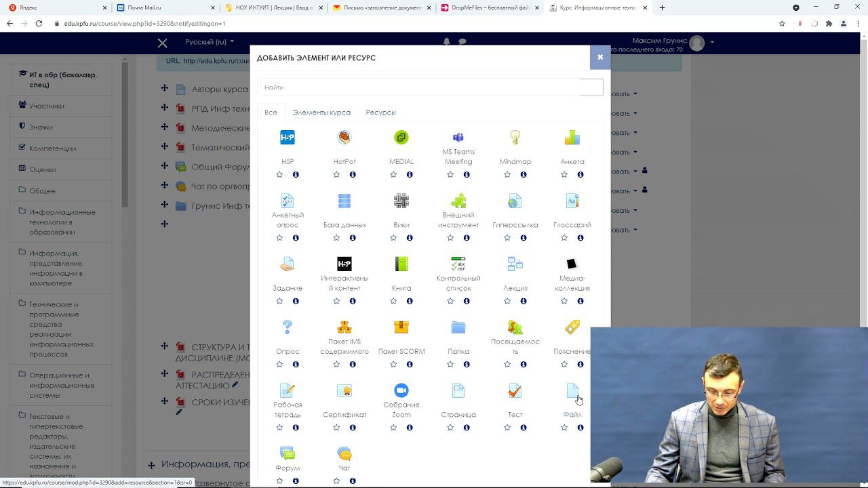Pick the Книга resource icon
Viewport: 868px width, 488px height.
click(401, 264)
